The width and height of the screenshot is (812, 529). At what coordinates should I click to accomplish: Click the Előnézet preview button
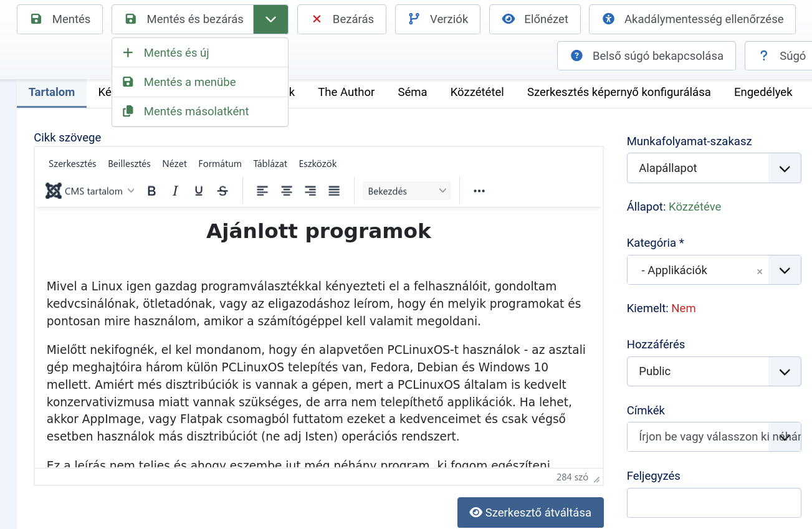(x=535, y=19)
